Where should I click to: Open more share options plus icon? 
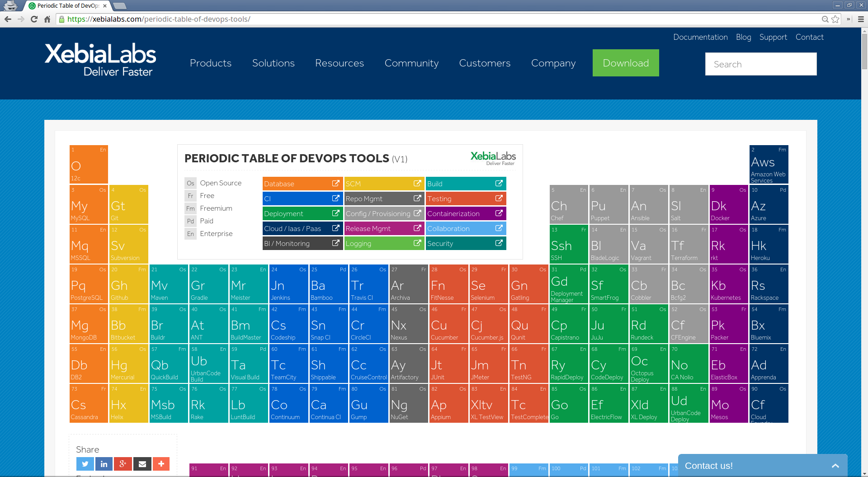(x=161, y=463)
